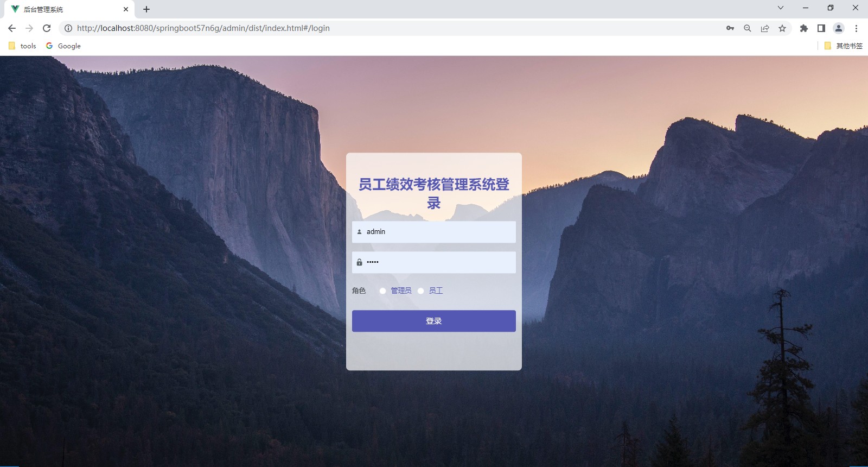Click the site information icon in the address bar

click(x=68, y=28)
